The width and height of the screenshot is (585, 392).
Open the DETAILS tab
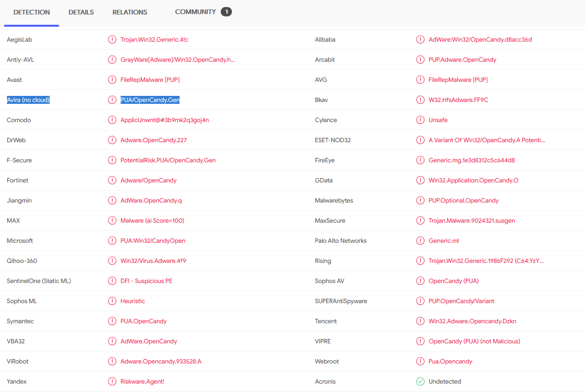click(81, 12)
